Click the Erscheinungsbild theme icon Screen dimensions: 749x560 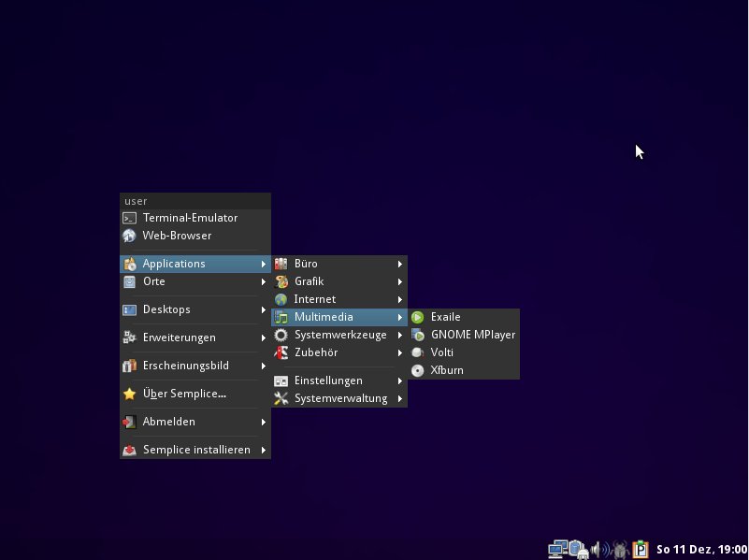point(129,366)
